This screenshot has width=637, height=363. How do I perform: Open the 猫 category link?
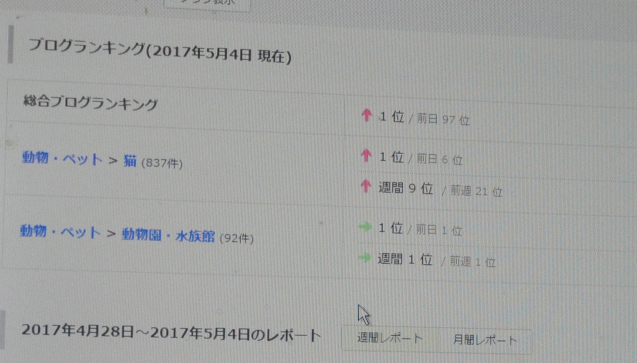(130, 161)
